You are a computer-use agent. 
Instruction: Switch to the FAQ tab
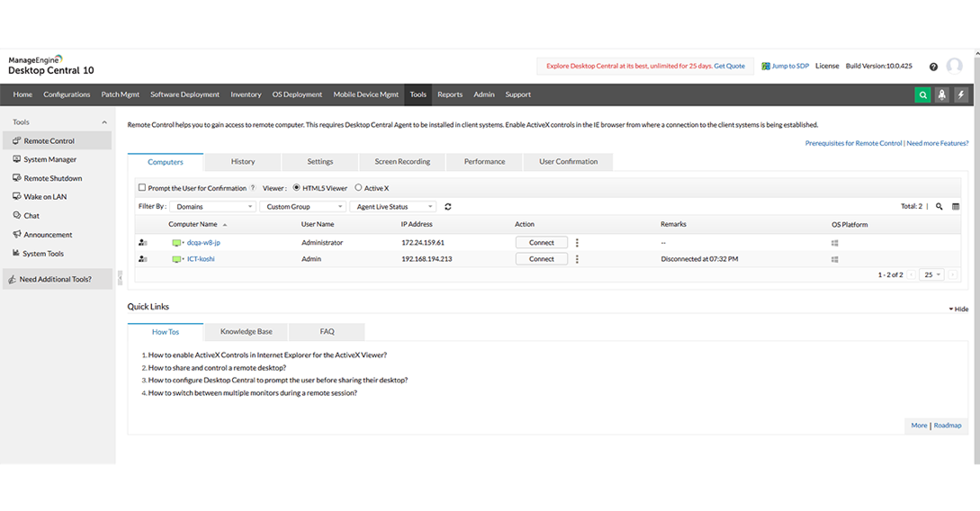[327, 332]
